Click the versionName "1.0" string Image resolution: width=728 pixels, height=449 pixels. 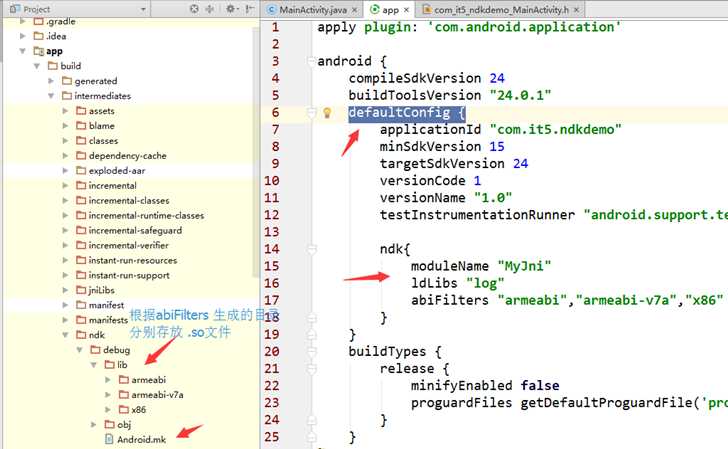(493, 198)
